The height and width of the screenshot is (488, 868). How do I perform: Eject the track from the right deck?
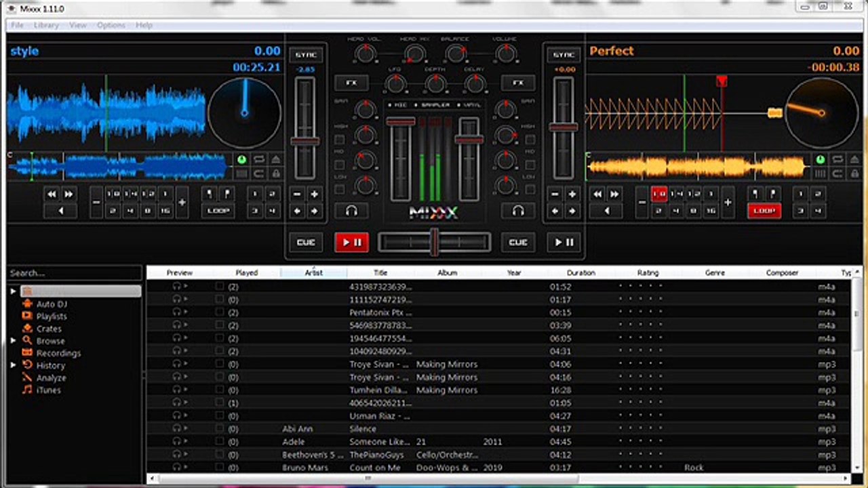pos(856,159)
